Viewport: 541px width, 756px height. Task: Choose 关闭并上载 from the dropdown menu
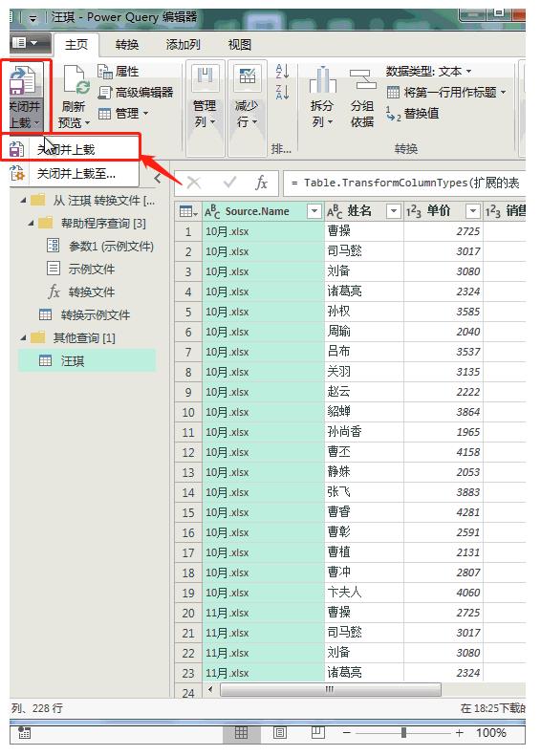[66, 149]
